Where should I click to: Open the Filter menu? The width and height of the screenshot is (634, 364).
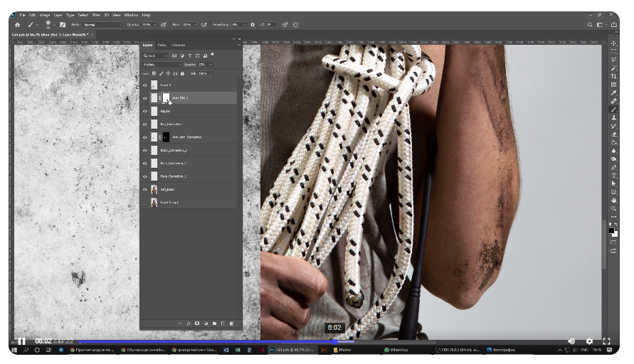(97, 15)
